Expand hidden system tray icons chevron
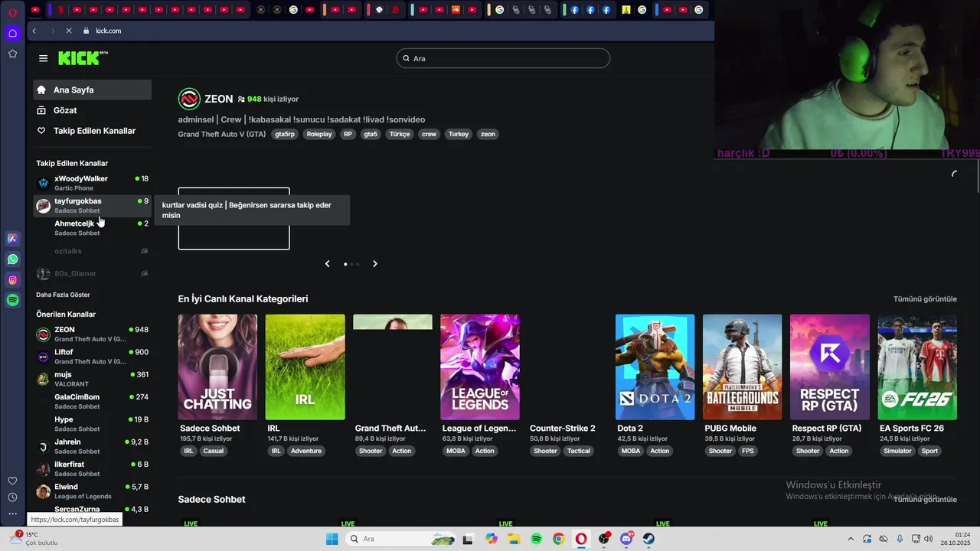The width and height of the screenshot is (980, 551). point(850,539)
